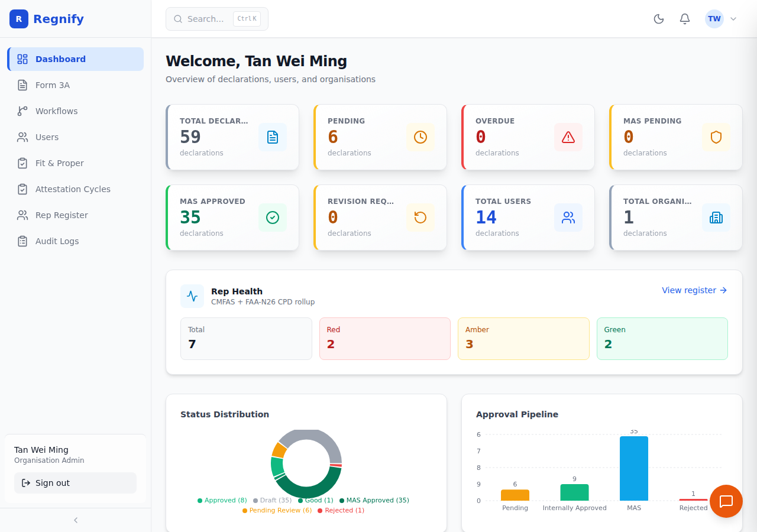
Task: Open the orange chat bubble widget
Action: click(726, 501)
